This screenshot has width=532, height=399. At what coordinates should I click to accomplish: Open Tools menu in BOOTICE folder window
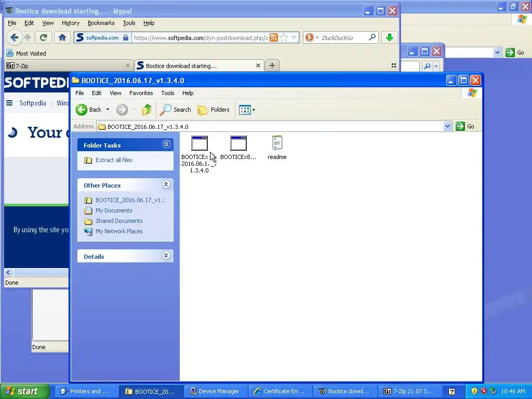(168, 93)
